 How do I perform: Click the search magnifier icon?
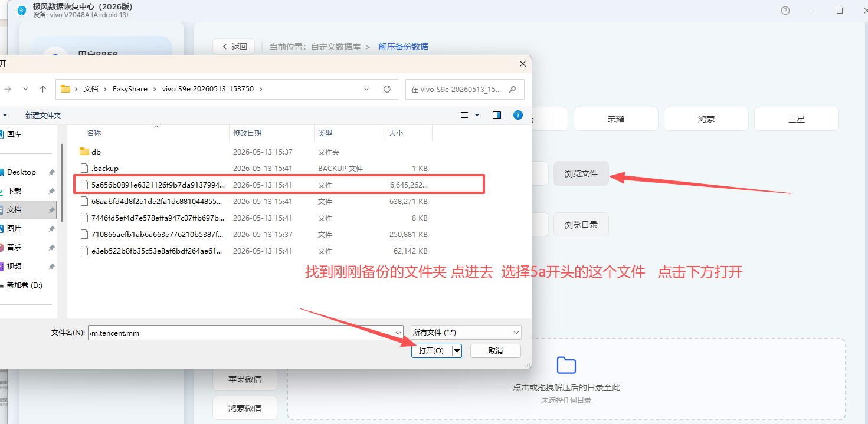512,90
